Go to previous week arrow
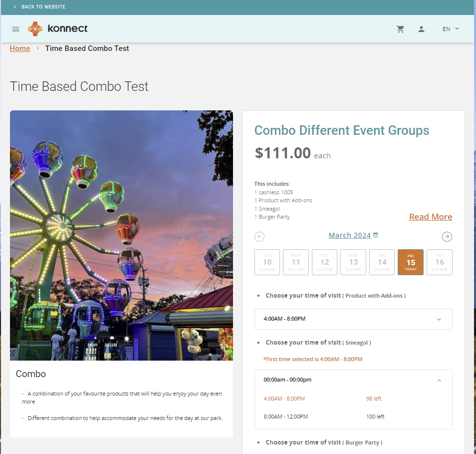476x454 pixels. [259, 237]
